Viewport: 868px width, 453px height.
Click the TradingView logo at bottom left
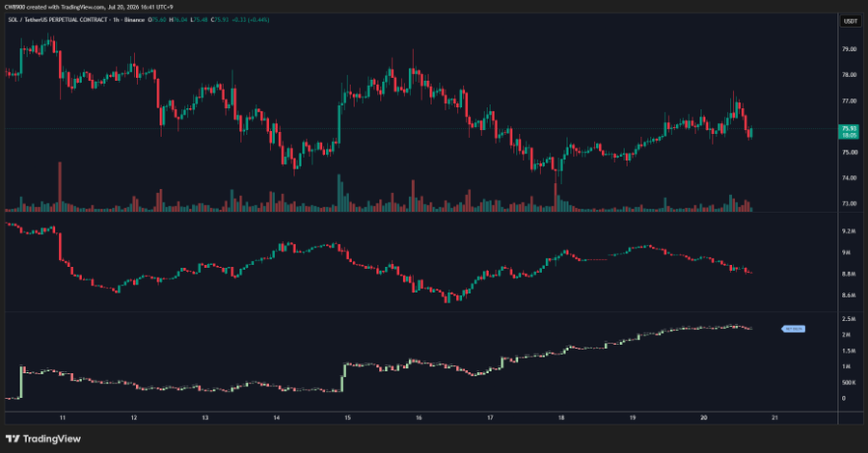tap(43, 439)
